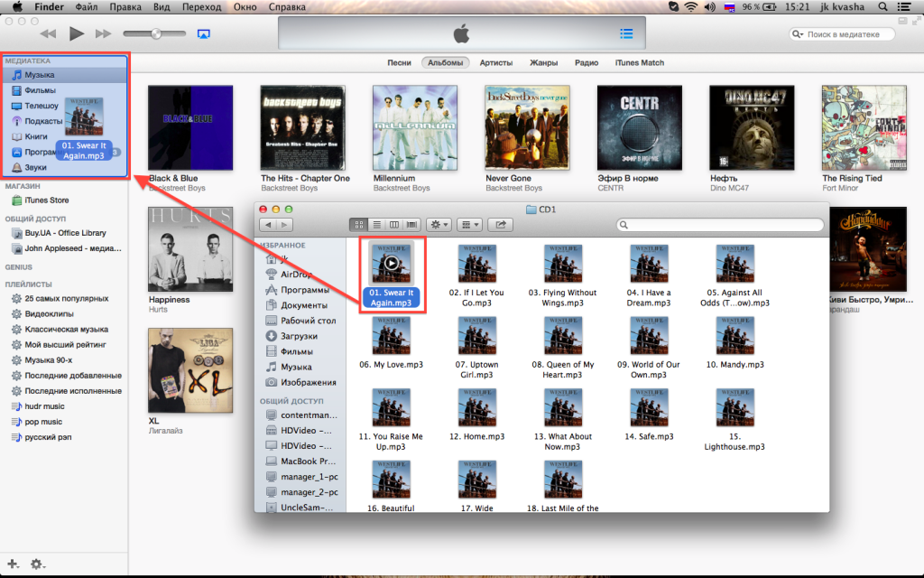Open the iTunes sidebar gear menu

click(x=37, y=564)
